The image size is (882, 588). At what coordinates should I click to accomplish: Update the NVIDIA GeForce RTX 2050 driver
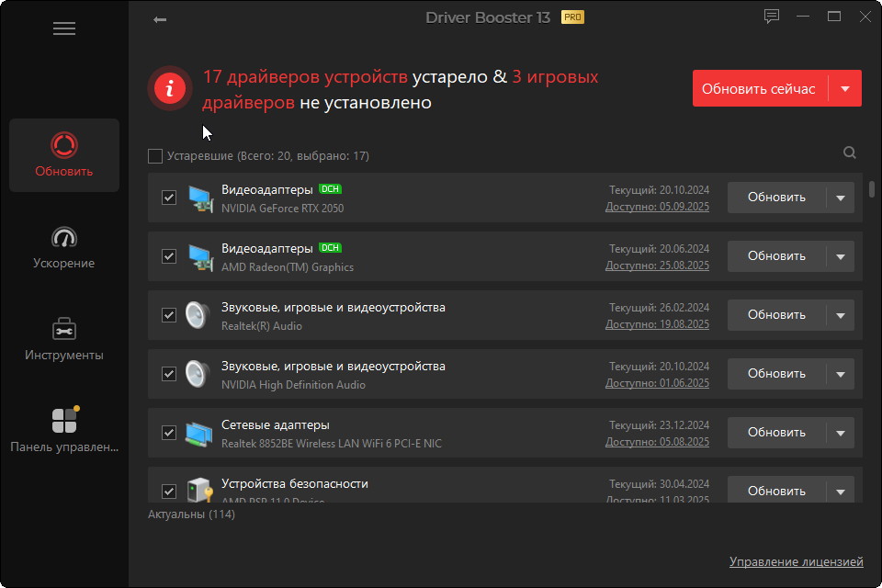(776, 198)
